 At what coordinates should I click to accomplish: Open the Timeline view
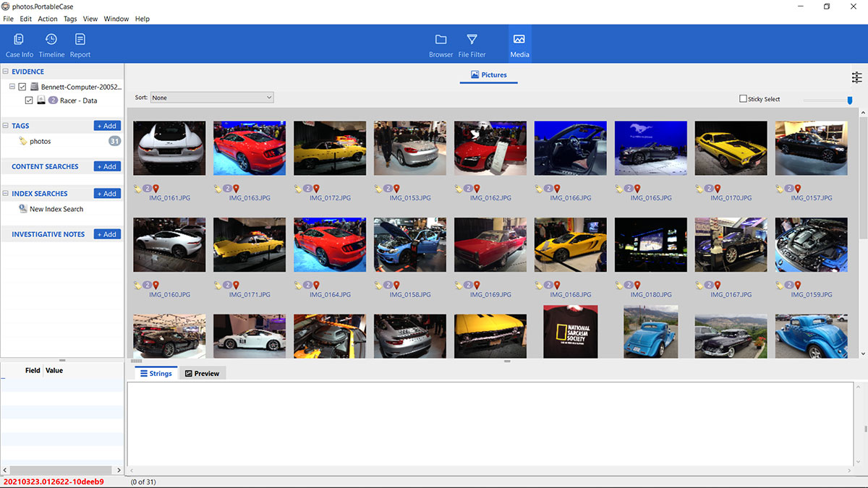51,45
